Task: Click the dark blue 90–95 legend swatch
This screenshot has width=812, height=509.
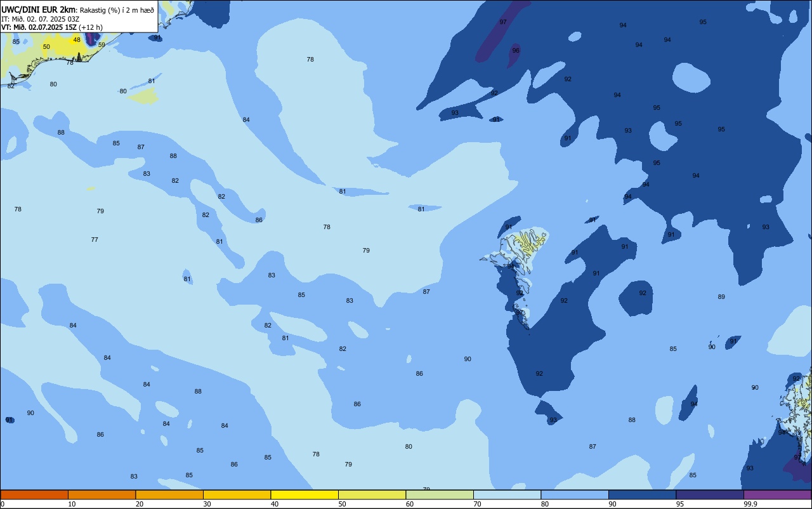Action: coord(642,494)
